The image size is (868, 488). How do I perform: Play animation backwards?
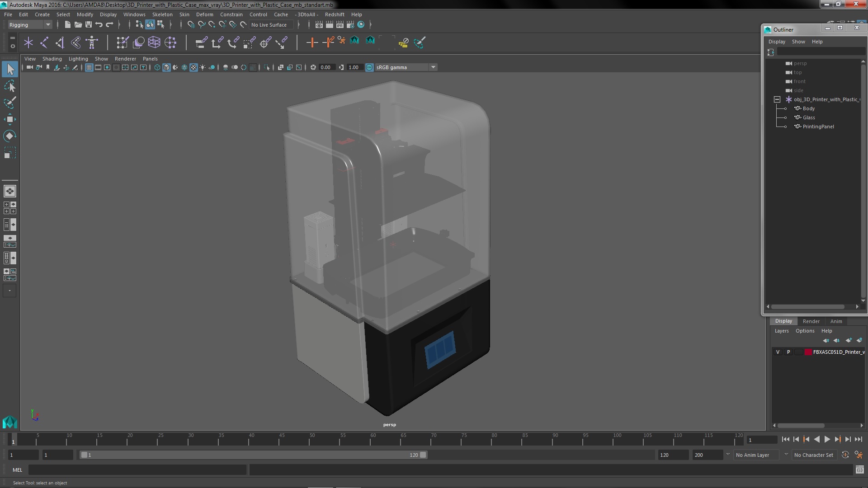(x=816, y=439)
